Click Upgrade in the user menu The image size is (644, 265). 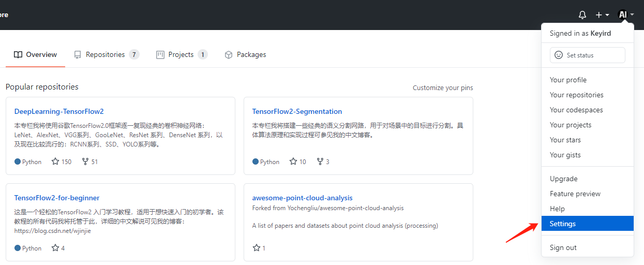tap(588, 179)
